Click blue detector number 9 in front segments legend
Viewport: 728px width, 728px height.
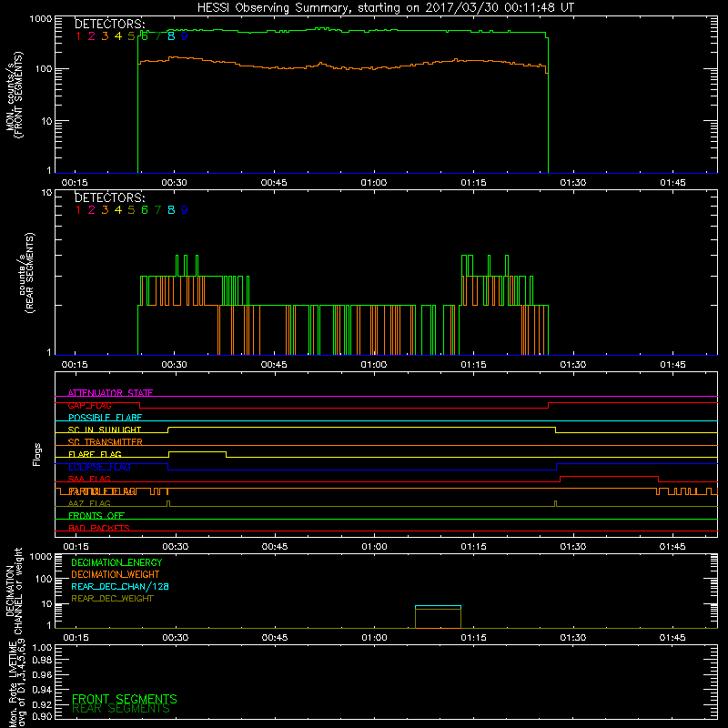(x=185, y=36)
